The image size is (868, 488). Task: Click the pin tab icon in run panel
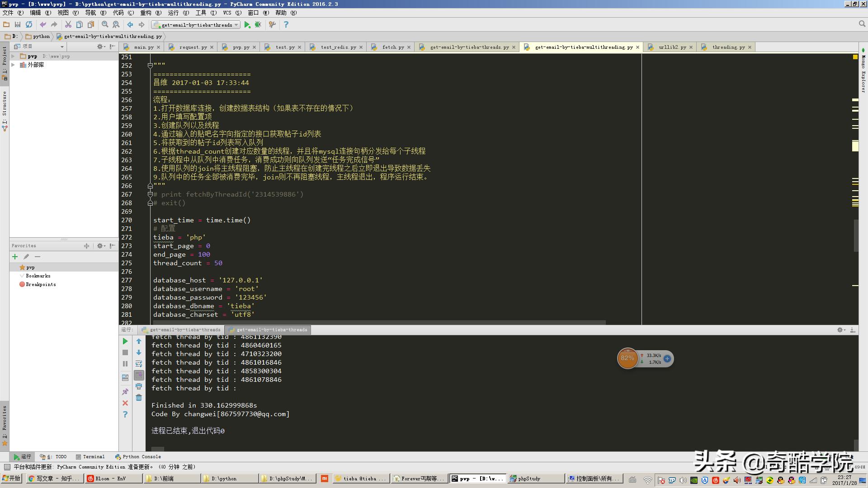coord(125,392)
